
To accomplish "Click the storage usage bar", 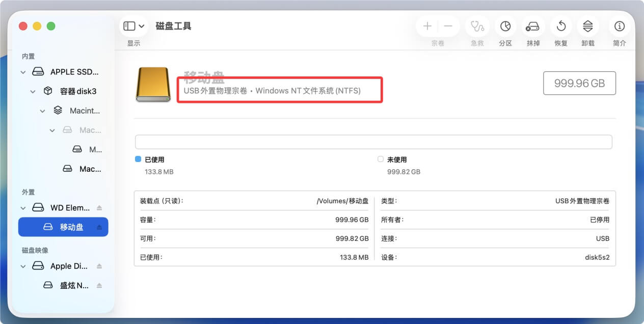I will point(373,142).
